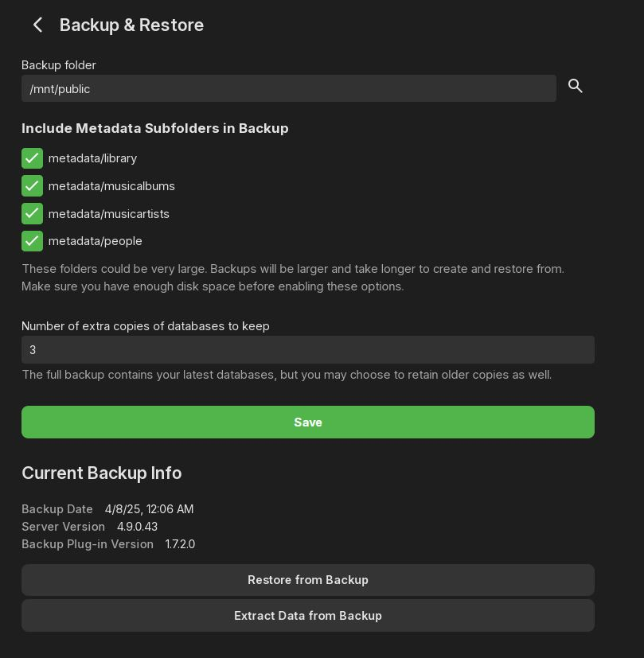Select the backup date value 4/8/25, 12:06 AM
The height and width of the screenshot is (658, 644).
[149, 509]
